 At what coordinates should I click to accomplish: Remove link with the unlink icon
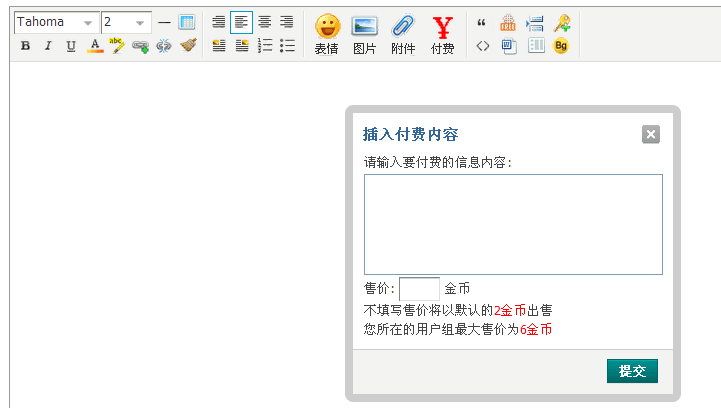click(x=163, y=46)
